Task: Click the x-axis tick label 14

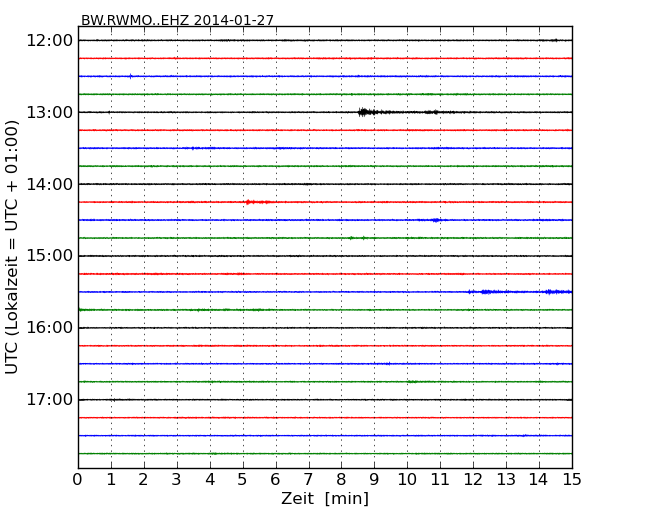Action: (x=539, y=480)
